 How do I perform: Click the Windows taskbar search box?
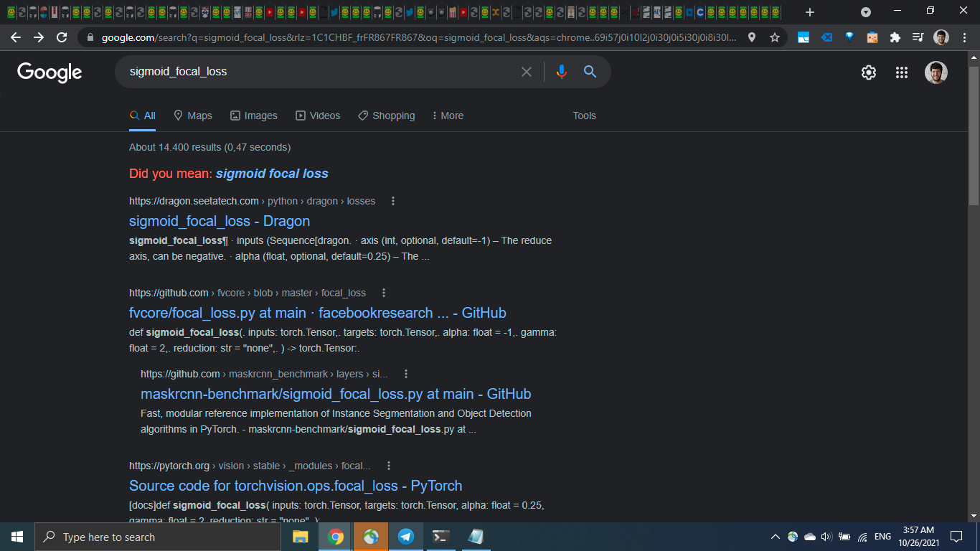(x=158, y=537)
